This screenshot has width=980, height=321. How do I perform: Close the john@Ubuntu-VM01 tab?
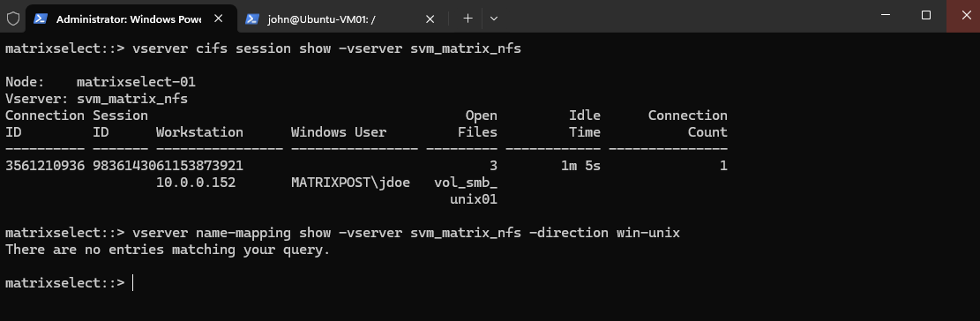(x=430, y=19)
